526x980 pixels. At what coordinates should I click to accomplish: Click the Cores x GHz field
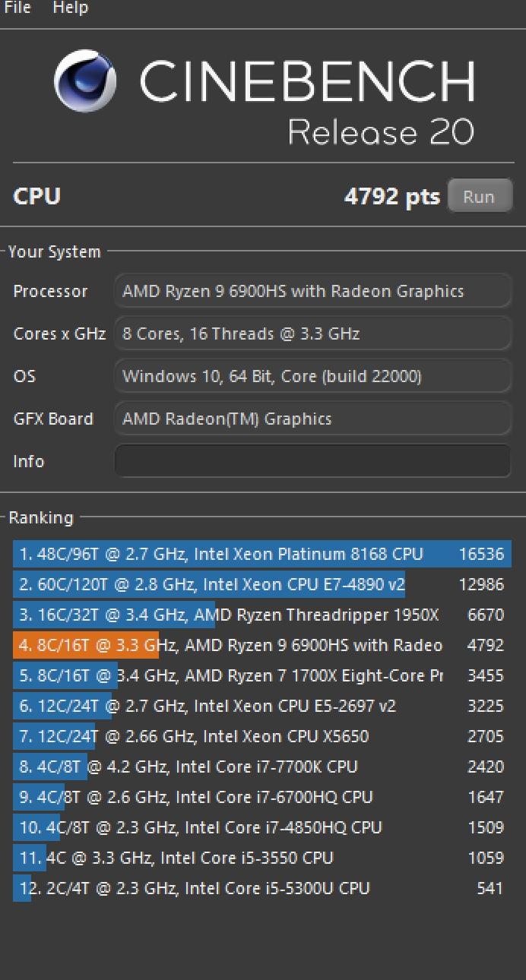tap(312, 334)
